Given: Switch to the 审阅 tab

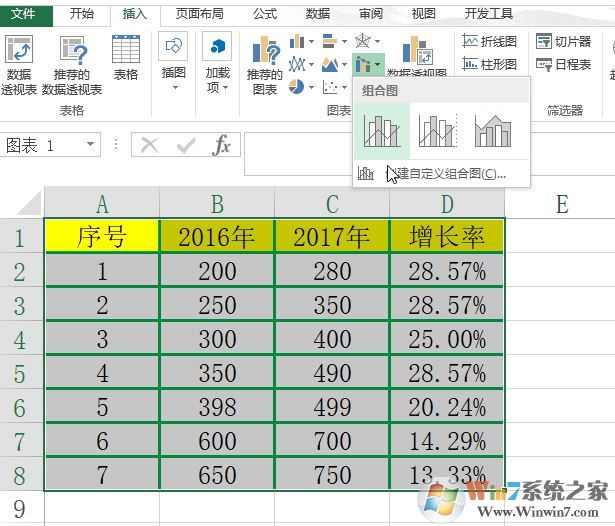Looking at the screenshot, I should pos(371,15).
